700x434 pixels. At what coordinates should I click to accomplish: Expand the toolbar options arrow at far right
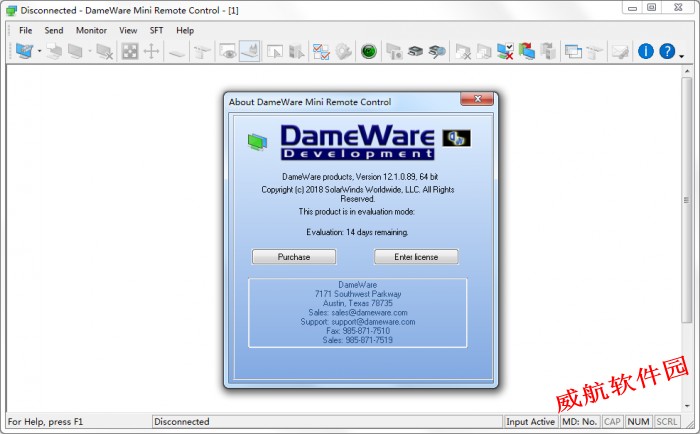[682, 56]
